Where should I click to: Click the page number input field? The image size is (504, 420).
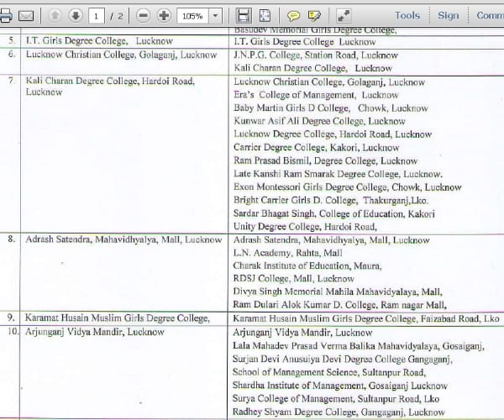click(97, 16)
